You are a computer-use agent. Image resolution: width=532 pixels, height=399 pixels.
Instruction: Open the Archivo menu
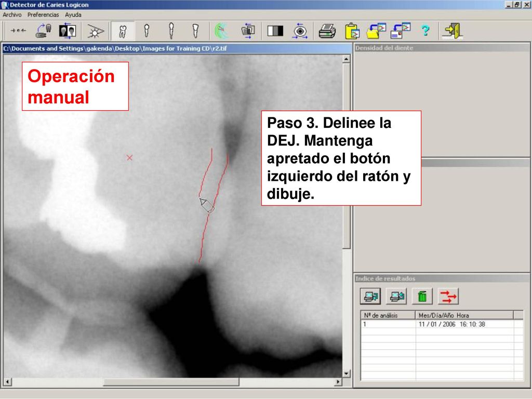(12, 15)
